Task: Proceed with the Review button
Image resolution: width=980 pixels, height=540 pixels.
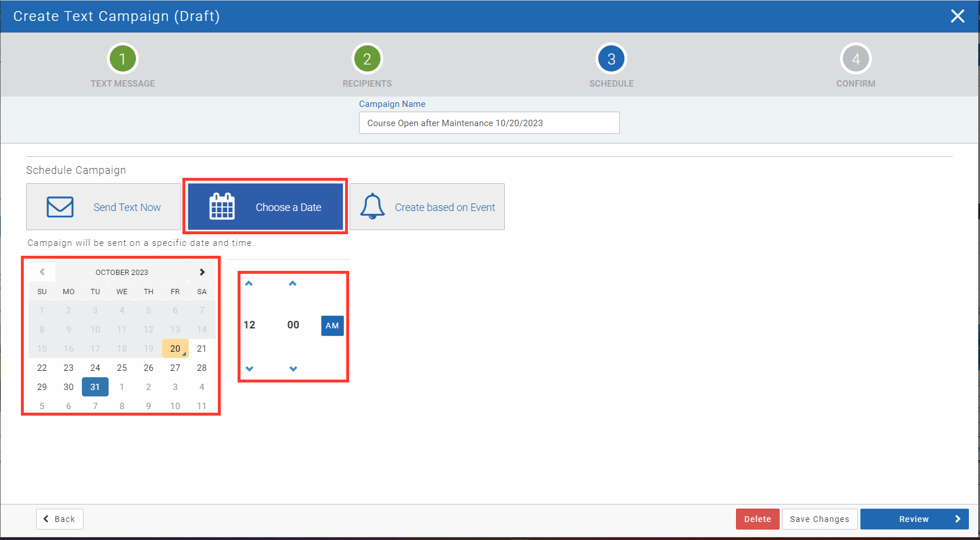Action: (914, 519)
